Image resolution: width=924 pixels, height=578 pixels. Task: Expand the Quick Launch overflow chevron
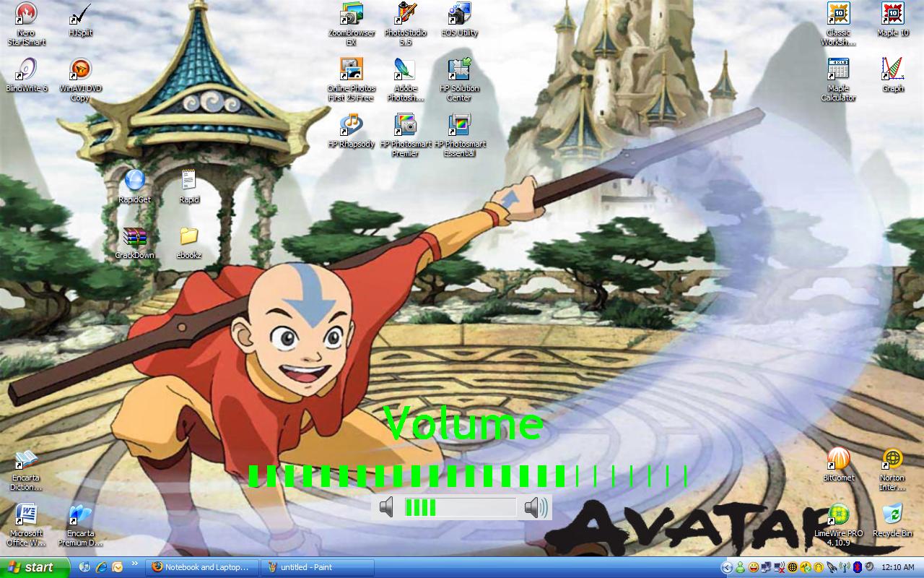[134, 564]
